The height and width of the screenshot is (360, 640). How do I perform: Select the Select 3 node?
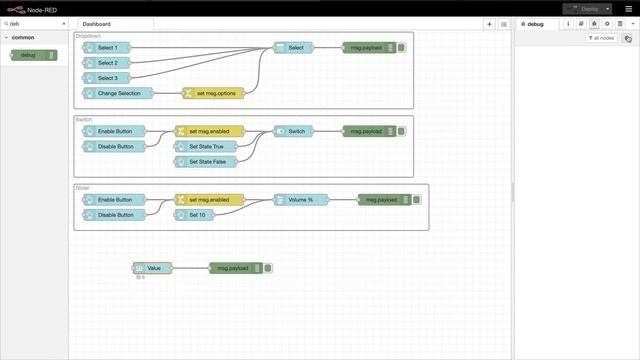pyautogui.click(x=107, y=78)
